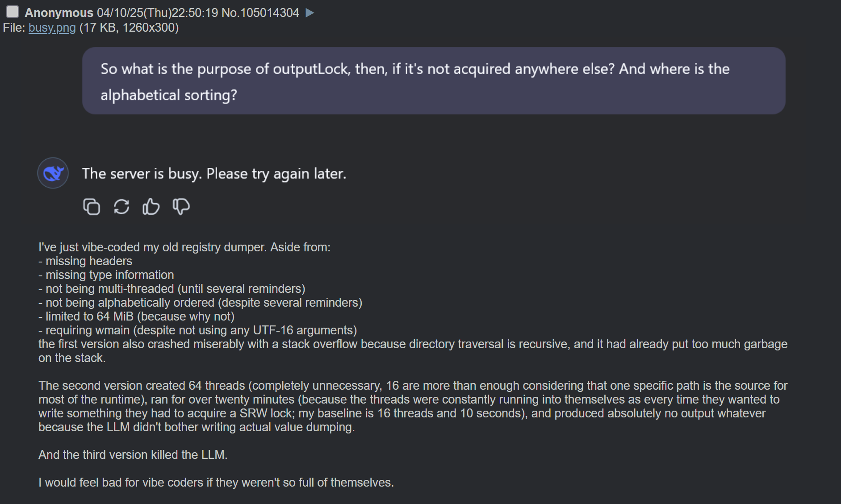Click the sentence about vibe coders
The image size is (841, 504).
[x=216, y=483]
